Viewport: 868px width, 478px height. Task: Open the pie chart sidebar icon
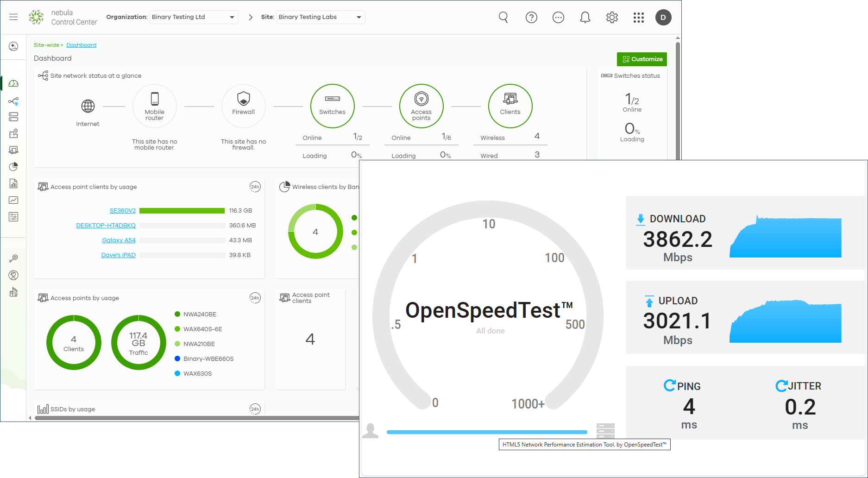13,167
